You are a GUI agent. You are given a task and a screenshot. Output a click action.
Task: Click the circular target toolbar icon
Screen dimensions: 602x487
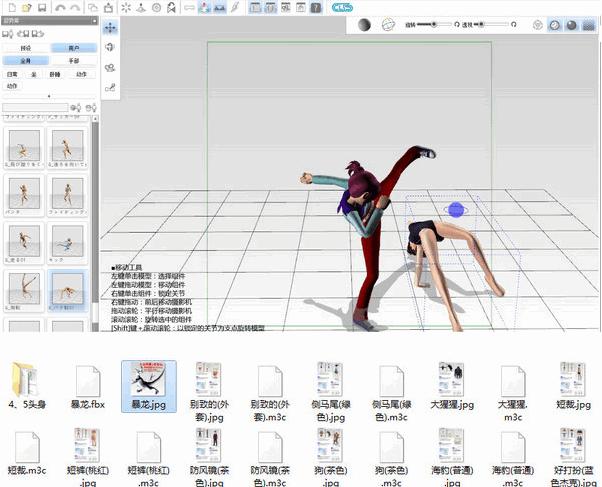(157, 7)
